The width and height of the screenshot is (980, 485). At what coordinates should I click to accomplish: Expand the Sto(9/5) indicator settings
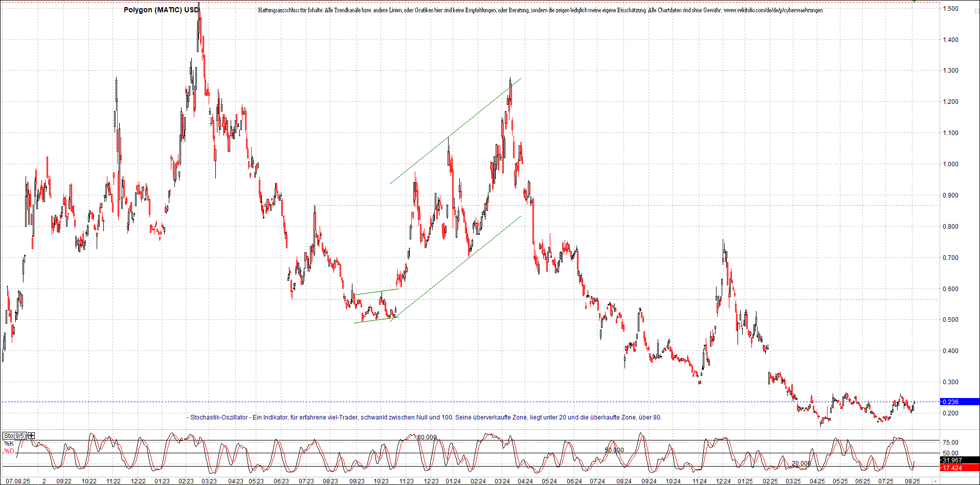coord(15,434)
